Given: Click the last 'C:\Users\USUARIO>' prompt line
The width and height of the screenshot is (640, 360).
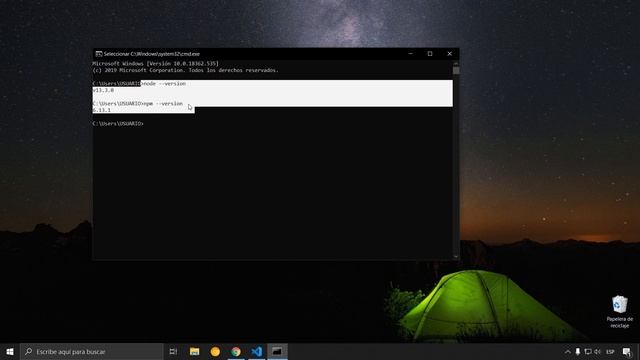Looking at the screenshot, I should pyautogui.click(x=118, y=123).
